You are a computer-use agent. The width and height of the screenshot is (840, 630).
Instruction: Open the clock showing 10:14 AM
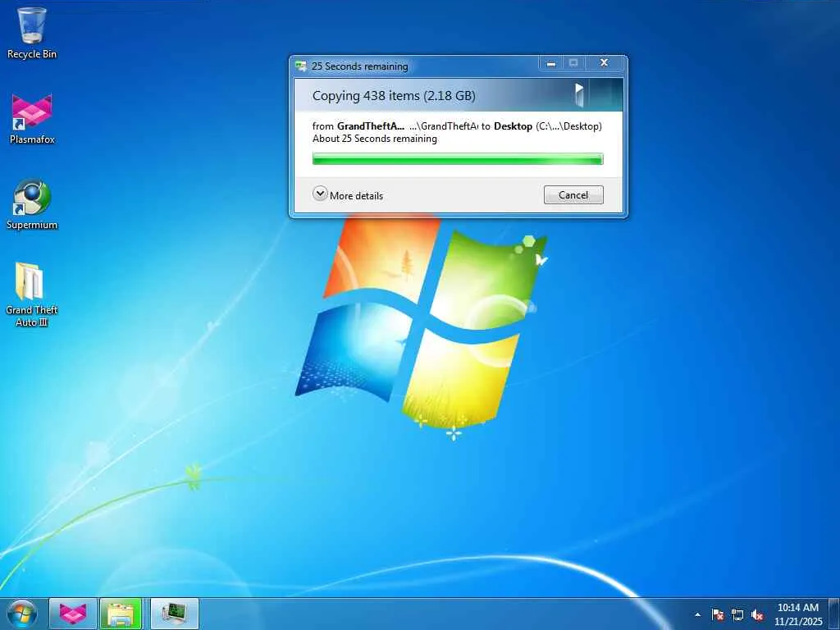point(797,614)
